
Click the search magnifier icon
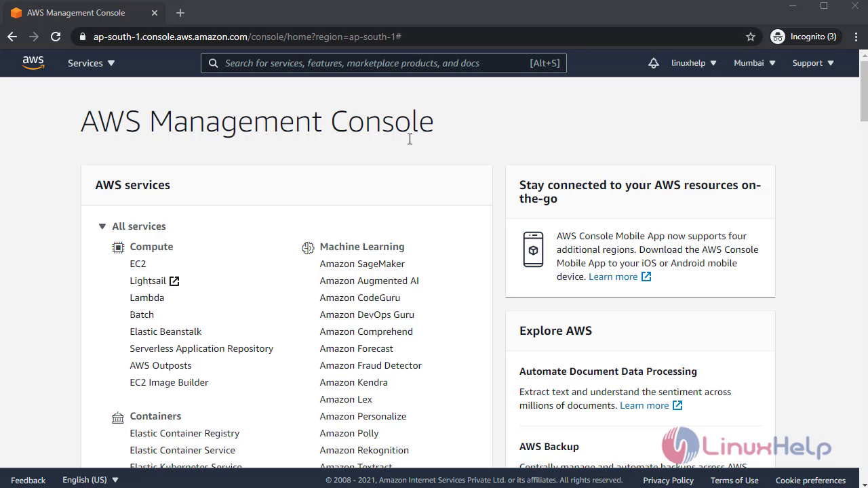click(x=213, y=63)
